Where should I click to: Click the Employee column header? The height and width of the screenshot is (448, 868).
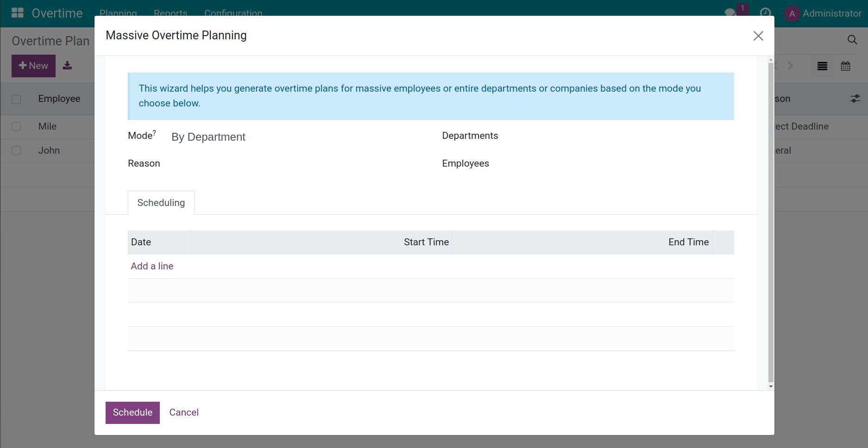pyautogui.click(x=59, y=99)
